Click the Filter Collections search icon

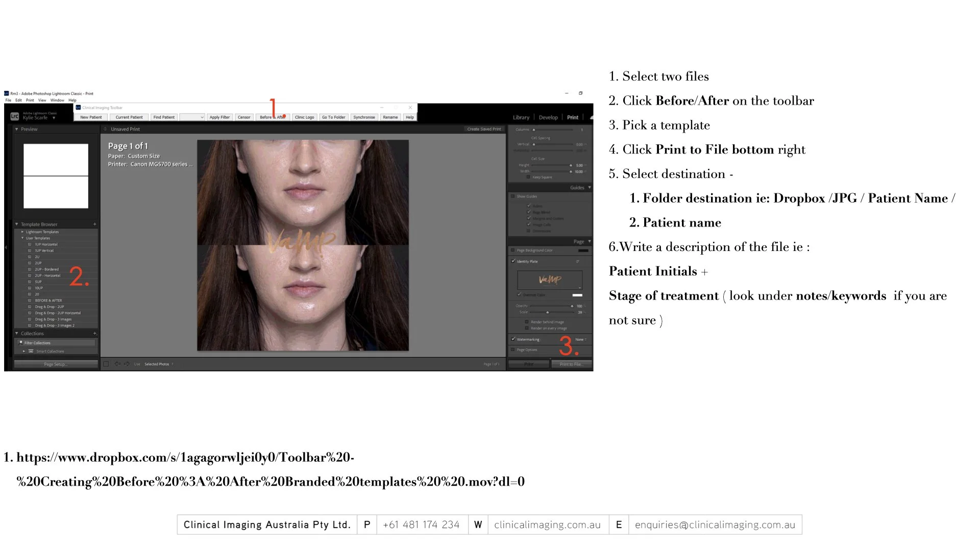(x=21, y=343)
